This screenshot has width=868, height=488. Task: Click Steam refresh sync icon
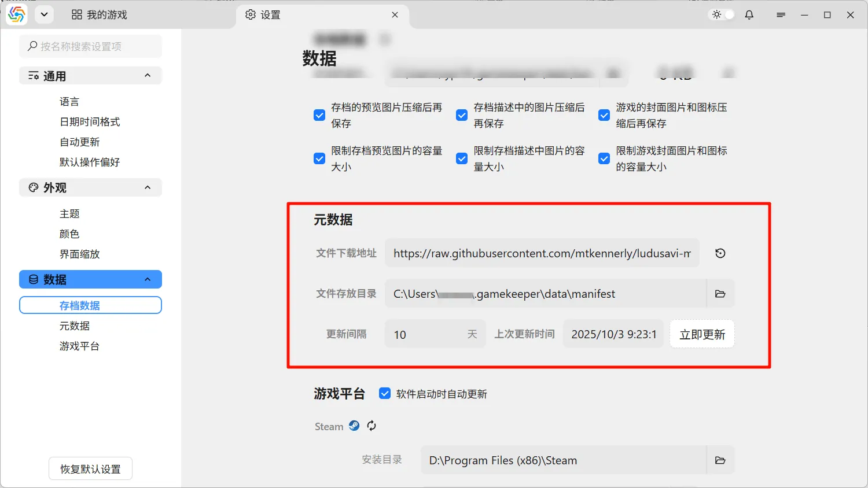(x=372, y=426)
